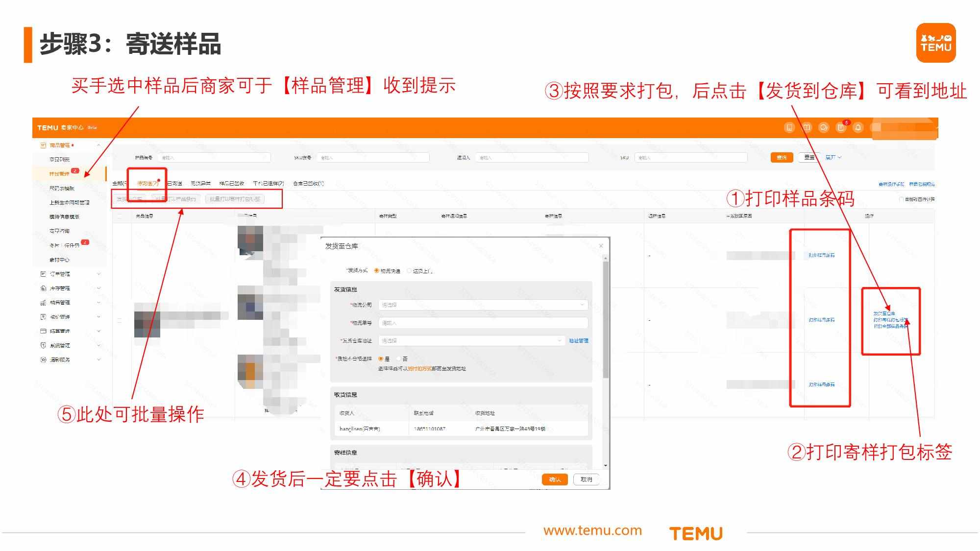This screenshot has height=551, width=980.
Task: Click the 履约服务 sidebar icon
Action: pos(43,359)
